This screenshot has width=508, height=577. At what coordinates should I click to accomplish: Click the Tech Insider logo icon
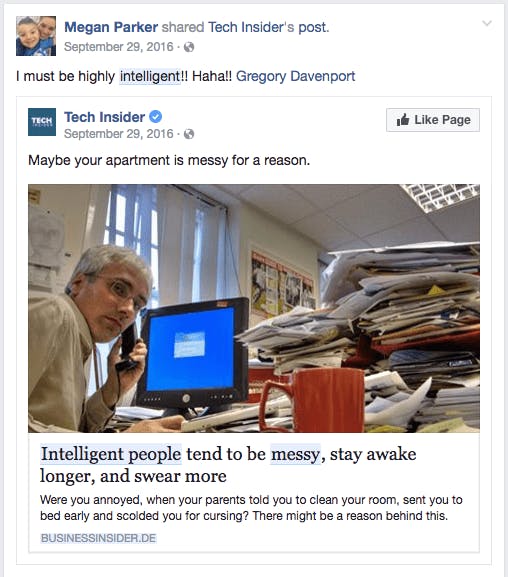[x=42, y=122]
